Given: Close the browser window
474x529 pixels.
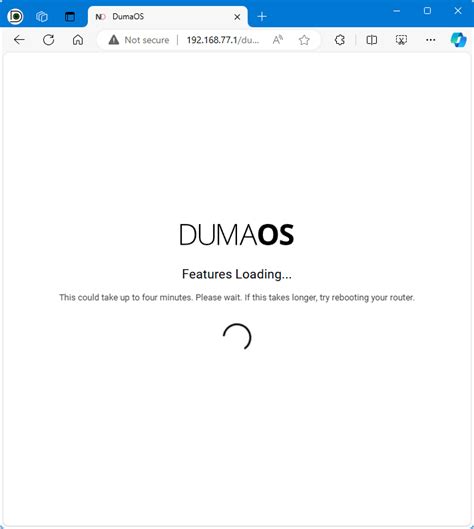Looking at the screenshot, I should [x=458, y=11].
